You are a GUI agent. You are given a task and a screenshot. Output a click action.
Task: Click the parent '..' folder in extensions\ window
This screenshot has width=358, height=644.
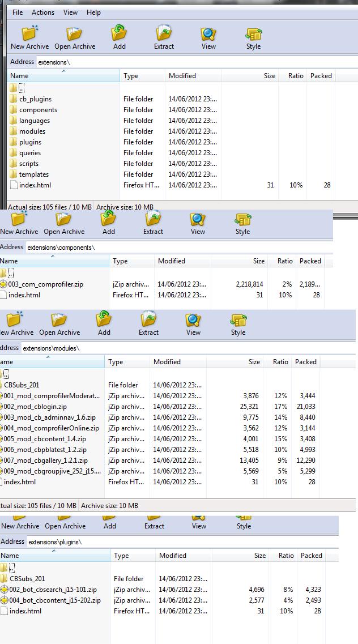coord(17,88)
